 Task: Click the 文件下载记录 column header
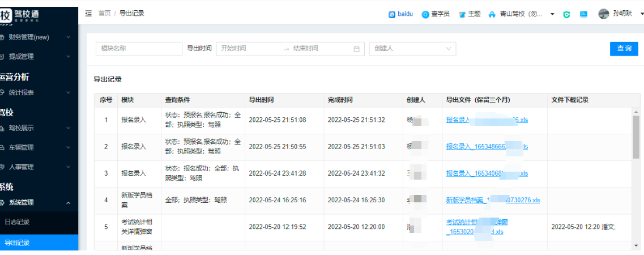[x=570, y=100]
